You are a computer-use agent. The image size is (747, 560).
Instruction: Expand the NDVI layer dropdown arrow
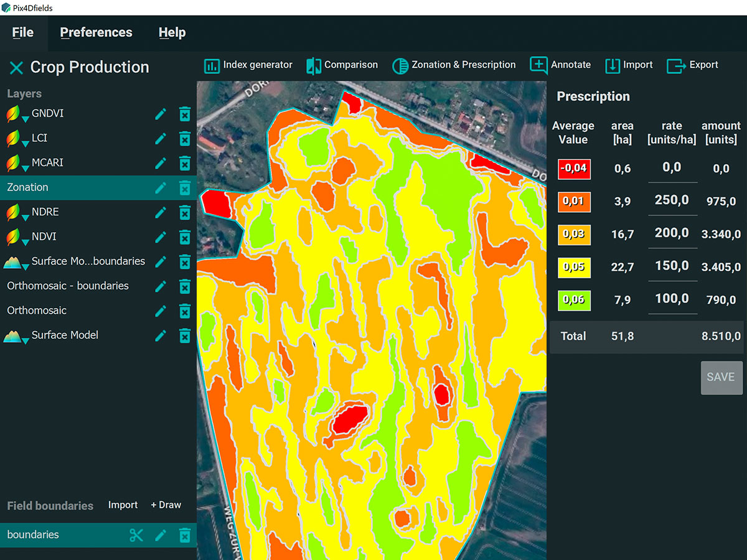[25, 243]
